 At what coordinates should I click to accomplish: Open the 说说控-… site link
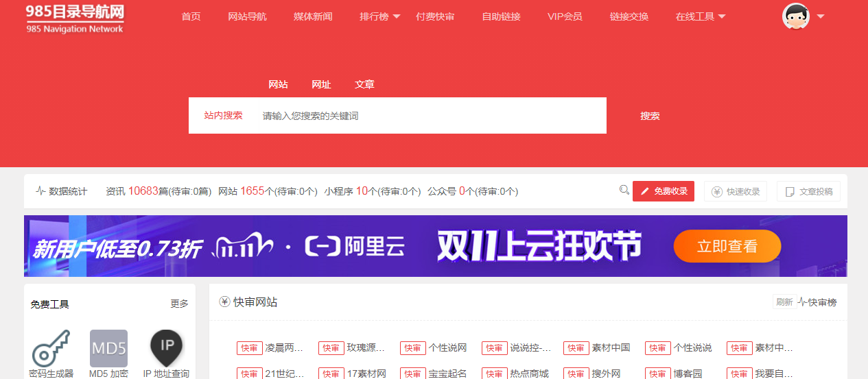pos(530,347)
